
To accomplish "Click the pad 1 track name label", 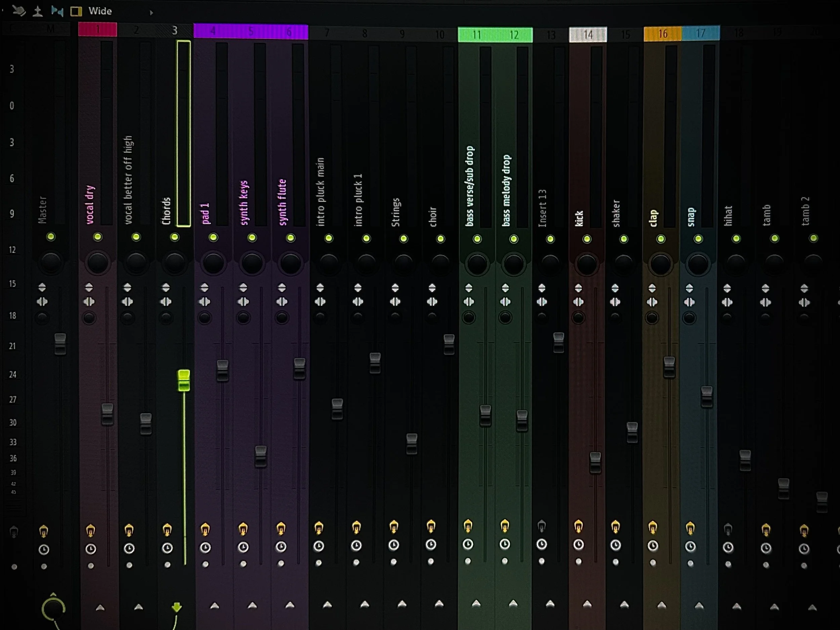I will [205, 213].
